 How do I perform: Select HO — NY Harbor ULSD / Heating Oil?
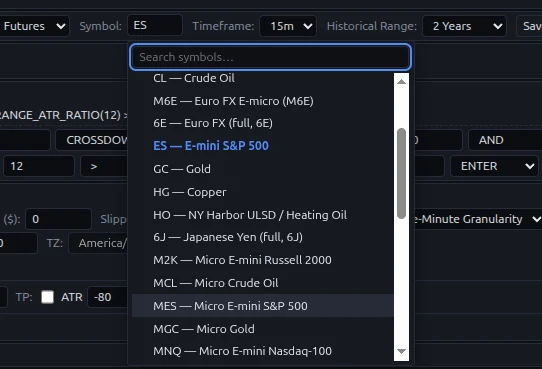click(x=263, y=215)
